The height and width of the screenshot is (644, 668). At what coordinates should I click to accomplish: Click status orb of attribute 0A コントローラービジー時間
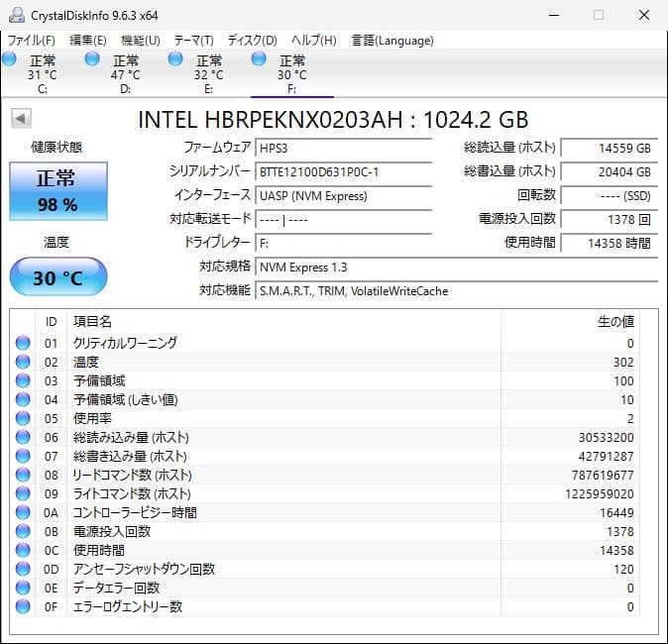[23, 512]
